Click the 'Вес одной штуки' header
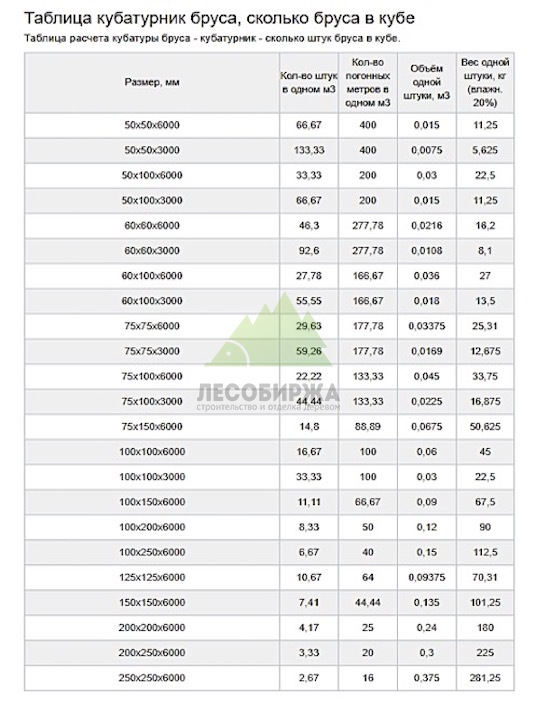This screenshot has height=703, width=536. [x=485, y=82]
